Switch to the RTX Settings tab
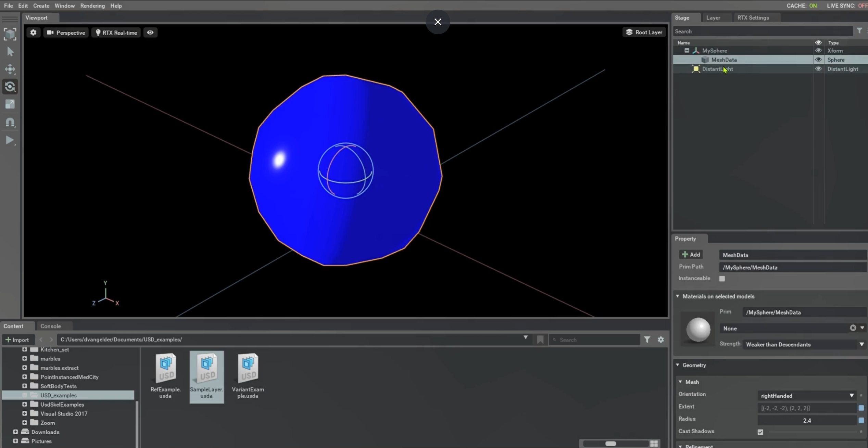The image size is (868, 448). [x=753, y=17]
